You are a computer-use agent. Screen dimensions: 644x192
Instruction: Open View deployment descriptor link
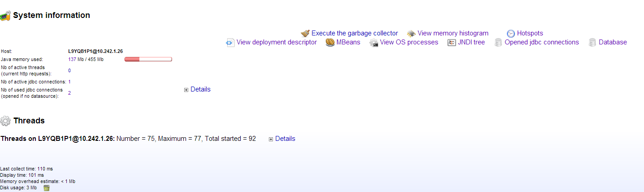277,42
